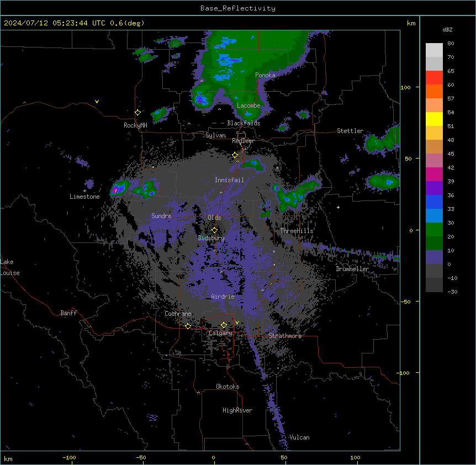
Task: Click the dBZ legend heading
Action: [447, 30]
